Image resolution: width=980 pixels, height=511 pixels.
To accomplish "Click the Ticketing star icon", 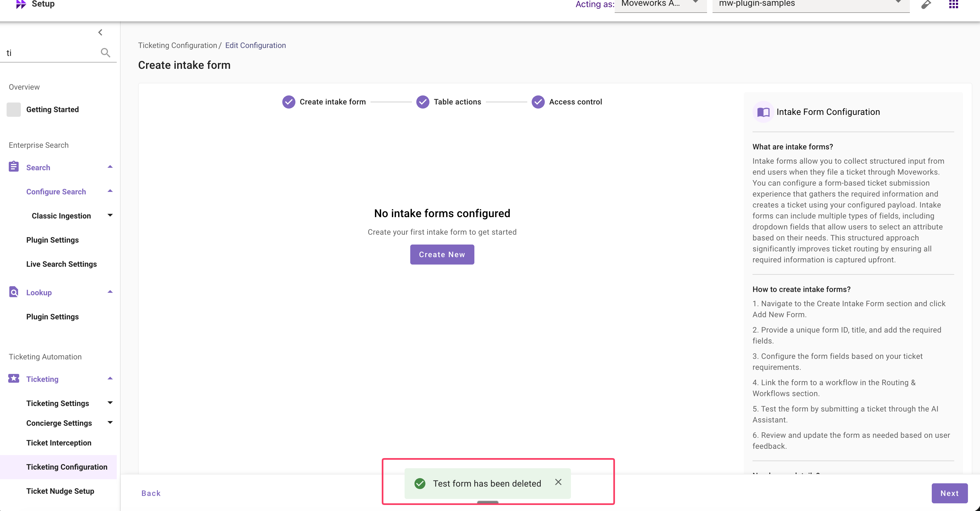I will (x=13, y=379).
